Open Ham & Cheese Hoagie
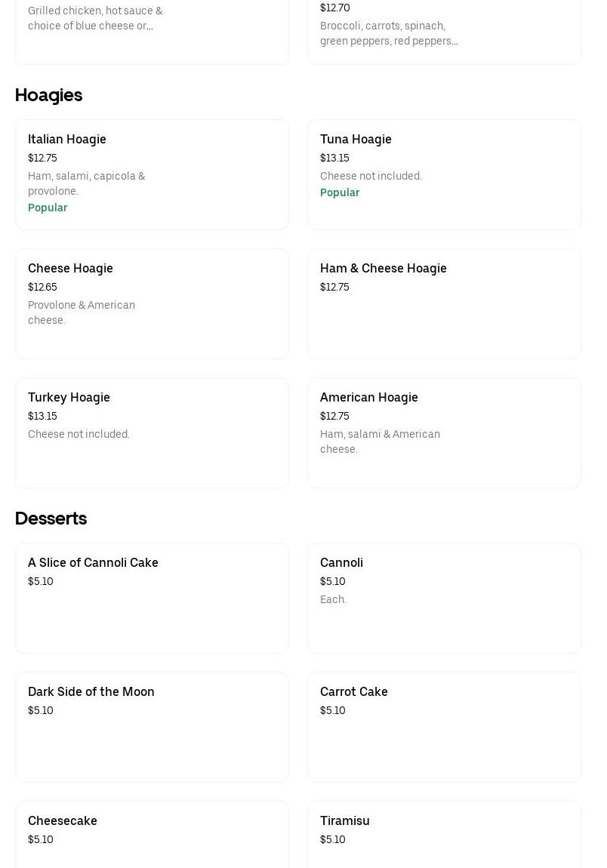 [444, 303]
